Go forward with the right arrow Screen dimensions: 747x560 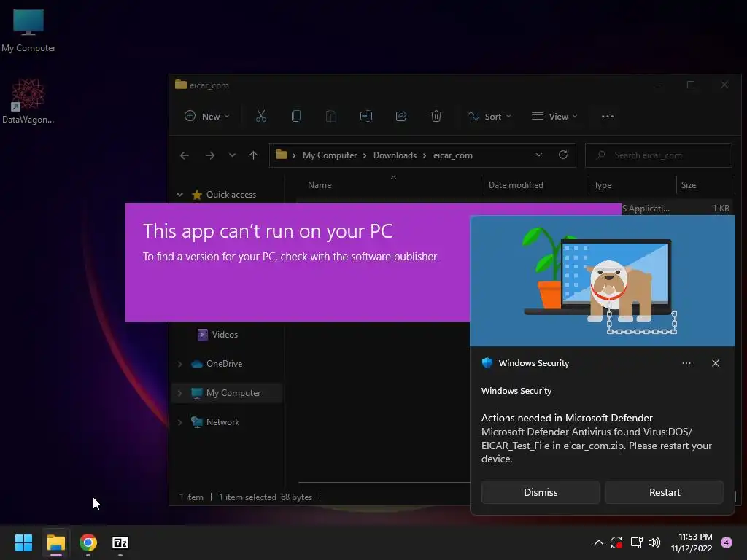(x=209, y=155)
